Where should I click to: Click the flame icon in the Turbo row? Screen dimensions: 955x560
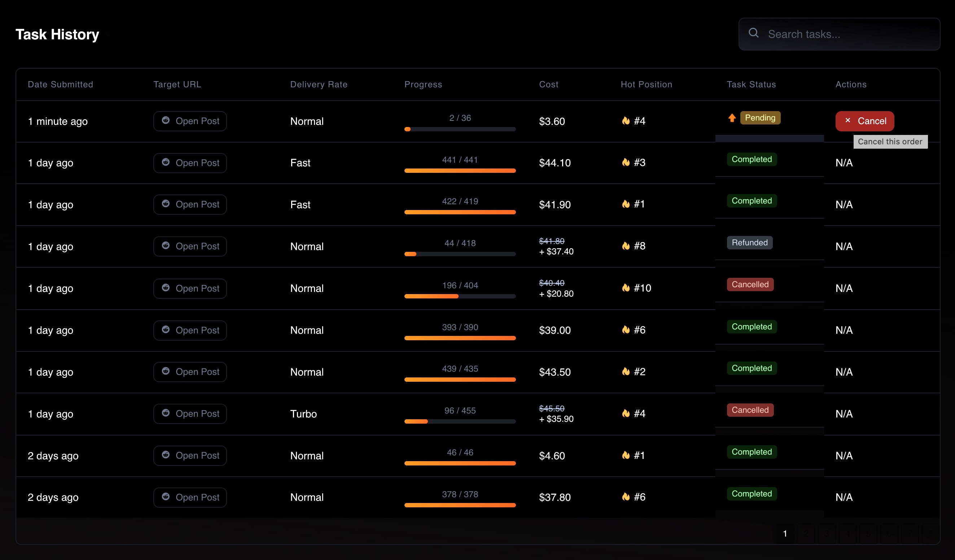tap(626, 414)
